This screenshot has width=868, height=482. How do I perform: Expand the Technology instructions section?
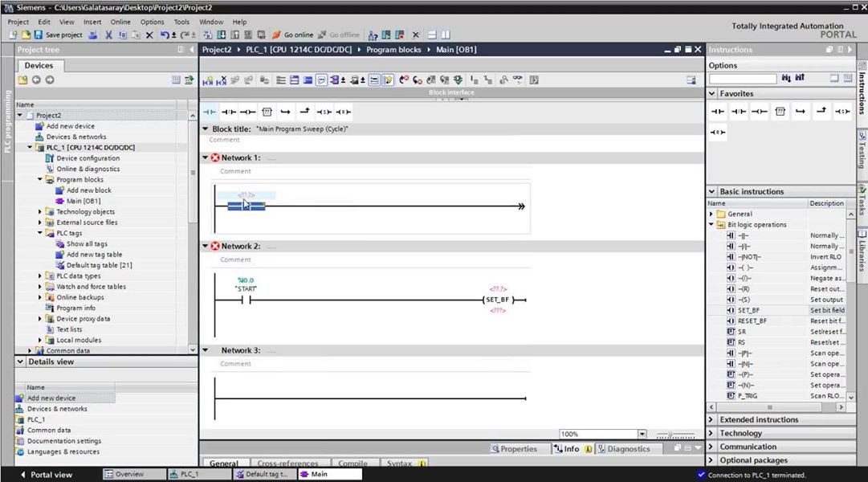tap(712, 433)
